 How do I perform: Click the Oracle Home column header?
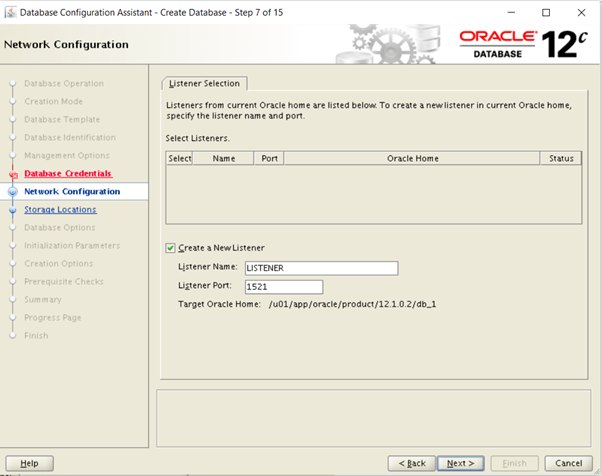[x=412, y=158]
